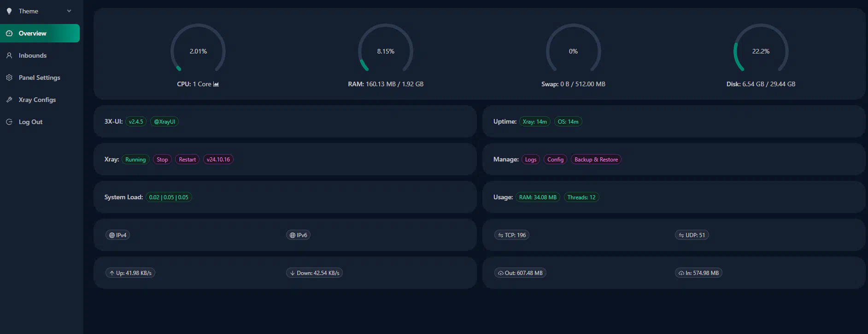The width and height of the screenshot is (868, 334).
Task: Click the RAM 160.13 MB / 1.92 GB text
Action: (386, 84)
